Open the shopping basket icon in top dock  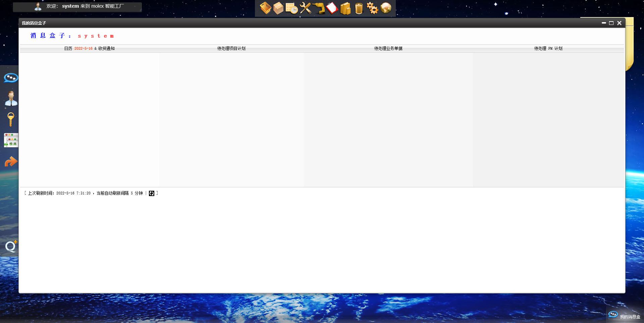point(265,8)
